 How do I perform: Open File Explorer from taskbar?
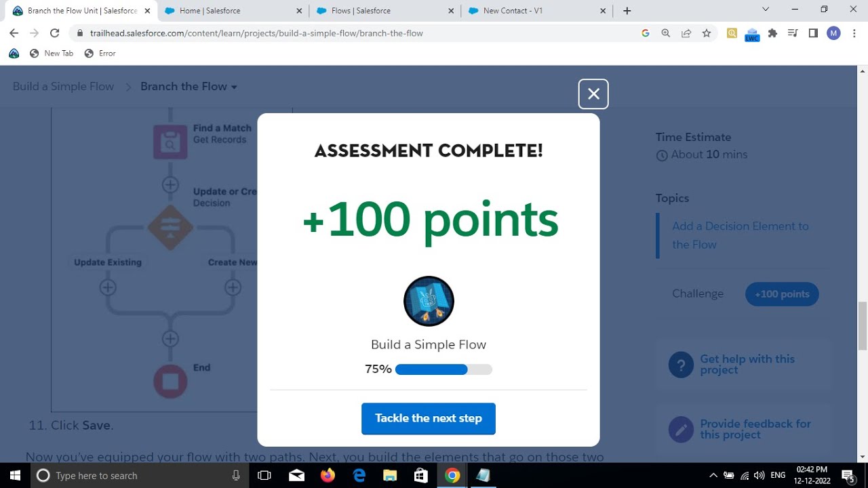[390, 475]
